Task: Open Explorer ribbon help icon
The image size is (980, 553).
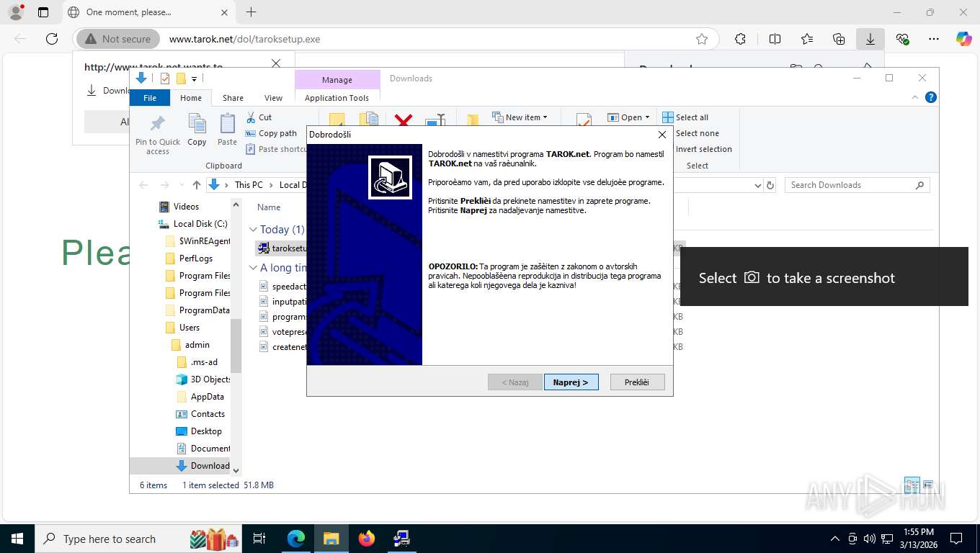Action: pos(930,97)
